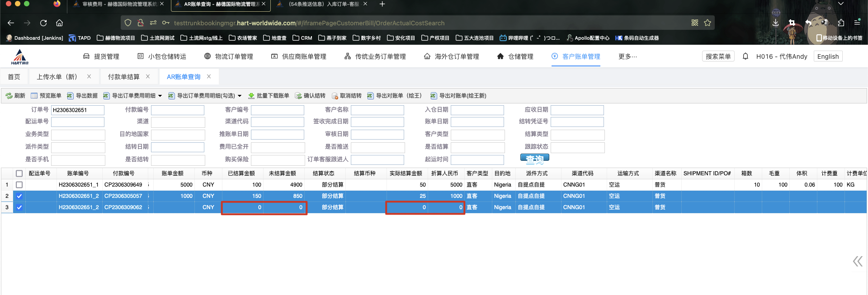Screen dimensions: 868x295
Task: Click the 批量下载账单 download icon
Action: pyautogui.click(x=251, y=96)
